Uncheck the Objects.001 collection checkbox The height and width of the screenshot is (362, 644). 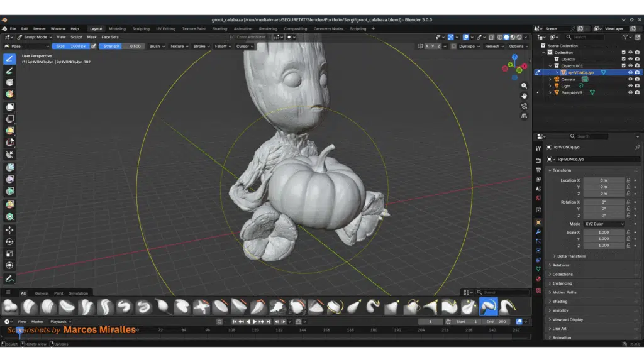[623, 66]
